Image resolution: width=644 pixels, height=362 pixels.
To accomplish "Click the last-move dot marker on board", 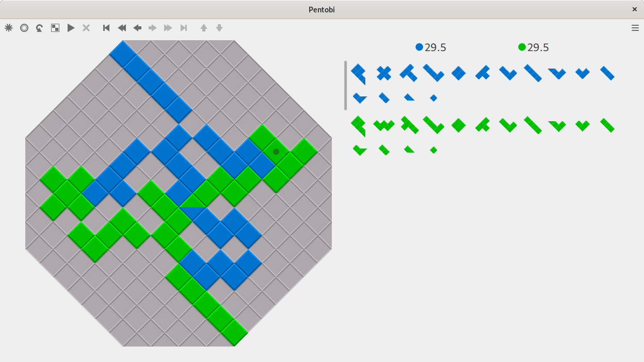I will [276, 152].
